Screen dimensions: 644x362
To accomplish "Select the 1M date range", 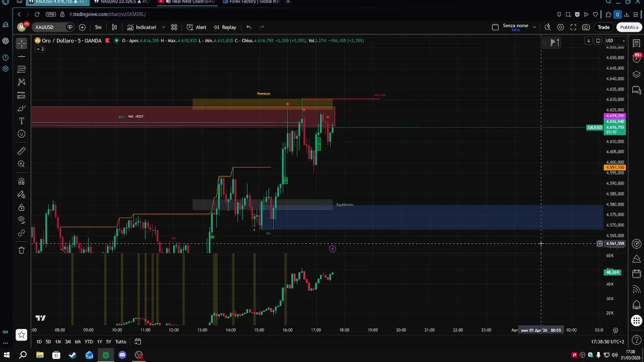I will point(58,342).
